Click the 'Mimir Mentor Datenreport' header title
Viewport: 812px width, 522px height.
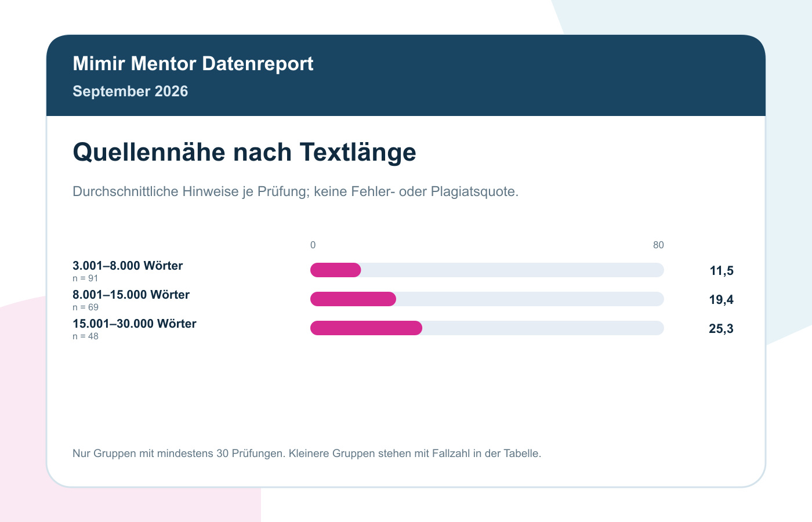point(193,64)
